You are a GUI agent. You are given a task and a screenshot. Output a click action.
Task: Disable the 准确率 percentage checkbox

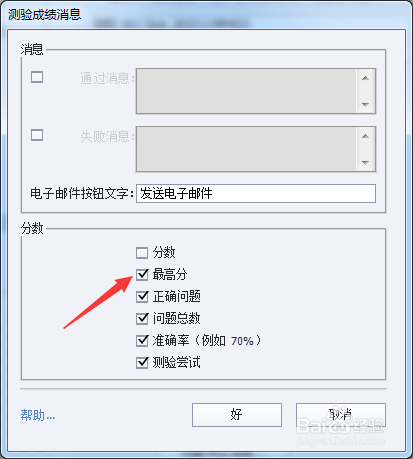pos(142,340)
